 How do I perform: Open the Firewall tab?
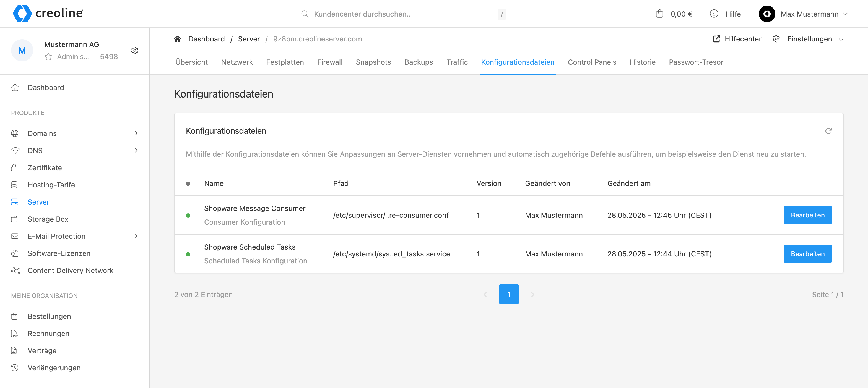(330, 62)
